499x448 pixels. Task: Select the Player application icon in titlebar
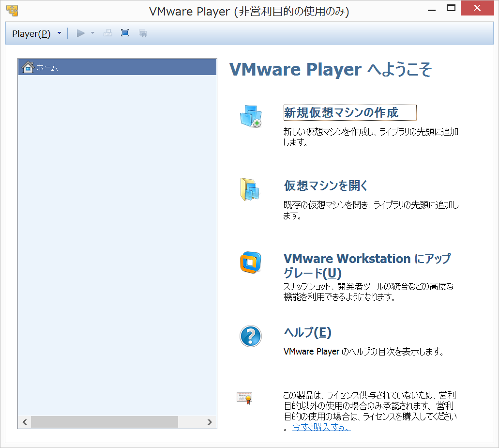13,10
